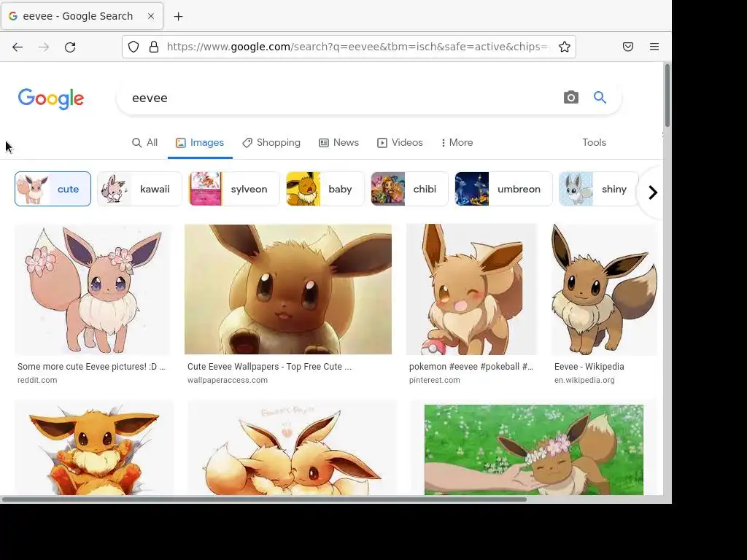Screen dimensions: 747x560
Task: Open the News tab
Action: pos(338,142)
